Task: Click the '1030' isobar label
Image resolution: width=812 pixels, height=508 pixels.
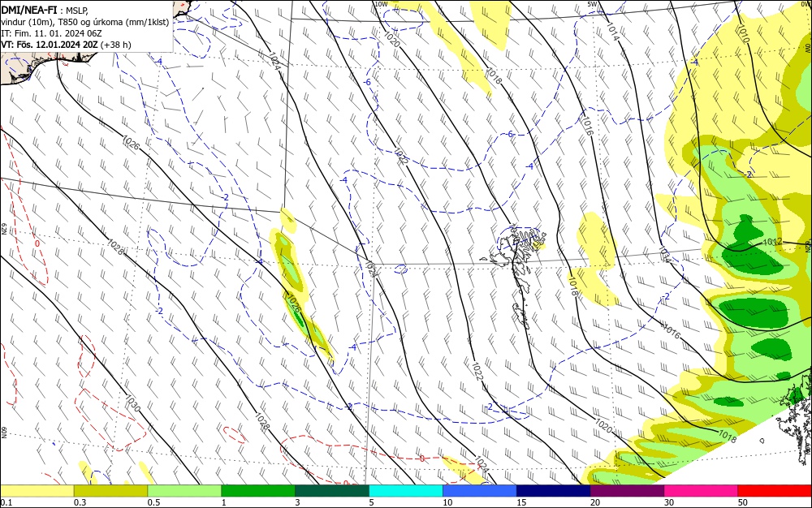Action: (132, 403)
